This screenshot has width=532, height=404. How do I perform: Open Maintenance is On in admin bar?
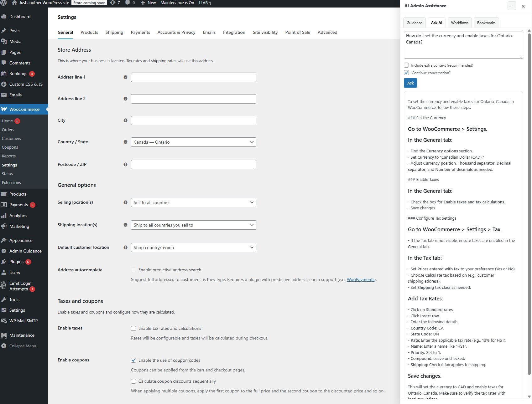[177, 3]
